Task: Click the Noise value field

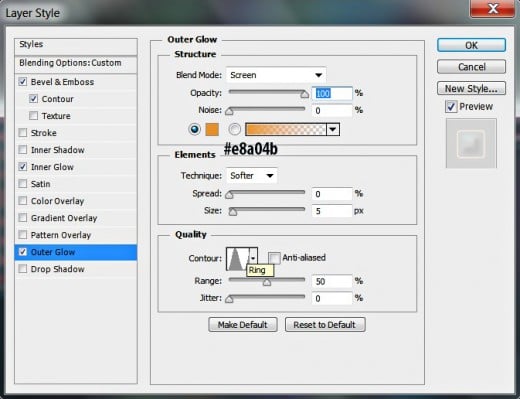Action: coord(332,111)
